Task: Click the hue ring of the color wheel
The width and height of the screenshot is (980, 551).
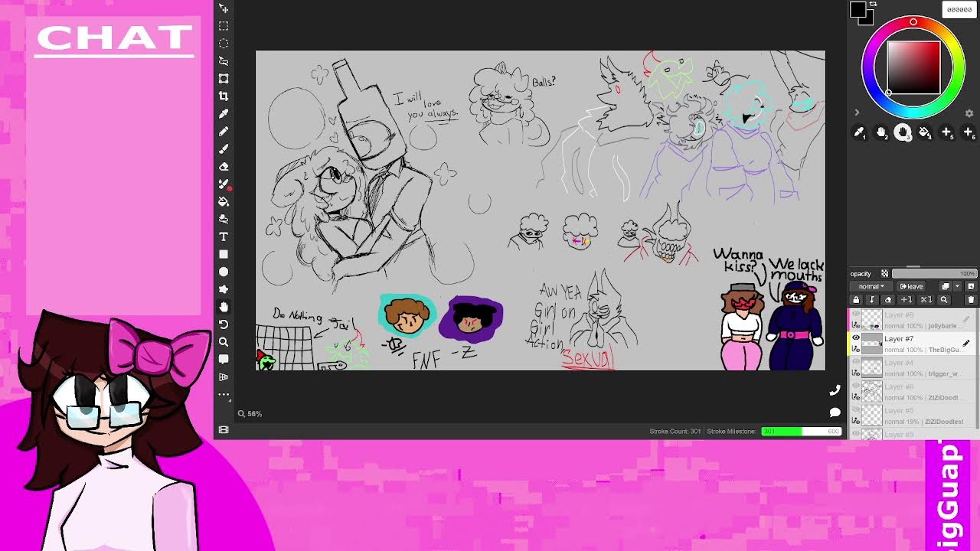Action: click(913, 21)
